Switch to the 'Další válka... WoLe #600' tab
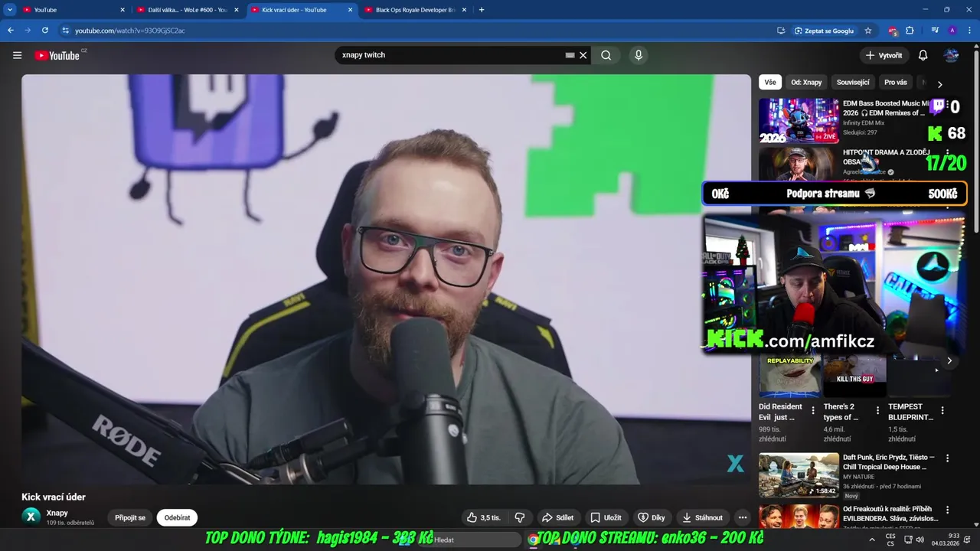The image size is (980, 551). (x=188, y=10)
